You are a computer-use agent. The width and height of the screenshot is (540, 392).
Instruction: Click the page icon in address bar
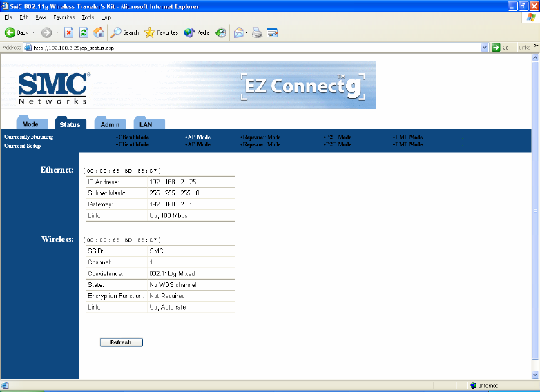tap(28, 48)
